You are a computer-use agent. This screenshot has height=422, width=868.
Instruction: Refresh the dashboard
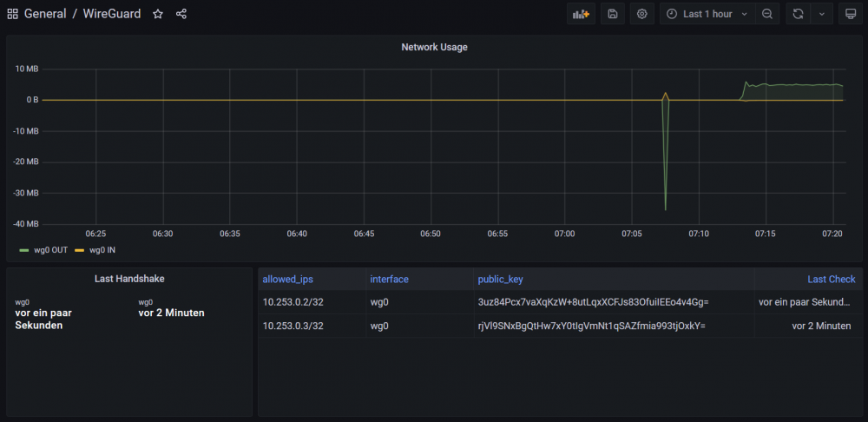click(799, 14)
